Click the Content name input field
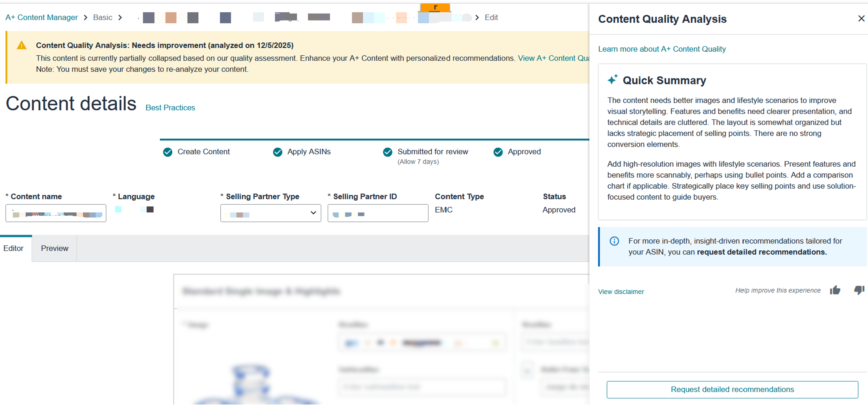The width and height of the screenshot is (868, 405). point(56,213)
